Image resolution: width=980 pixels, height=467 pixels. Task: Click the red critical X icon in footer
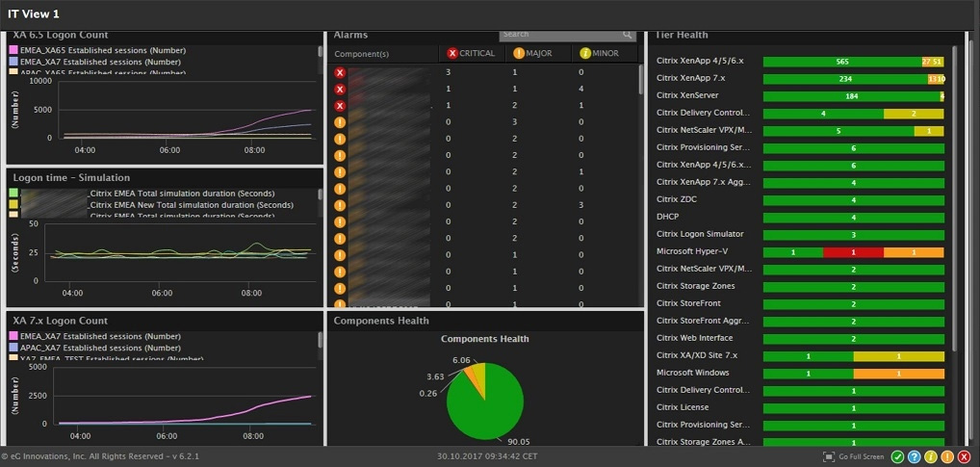coord(965,457)
